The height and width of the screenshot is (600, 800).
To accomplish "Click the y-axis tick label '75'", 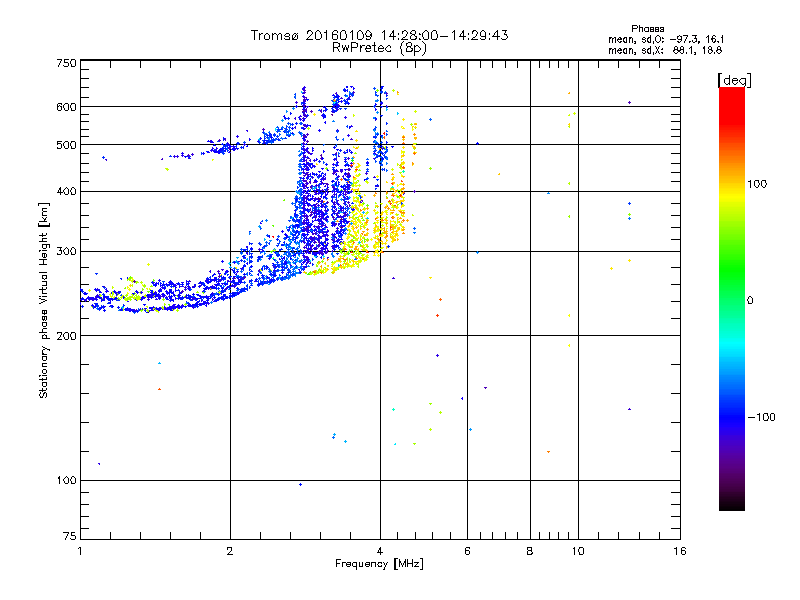I will [x=70, y=536].
